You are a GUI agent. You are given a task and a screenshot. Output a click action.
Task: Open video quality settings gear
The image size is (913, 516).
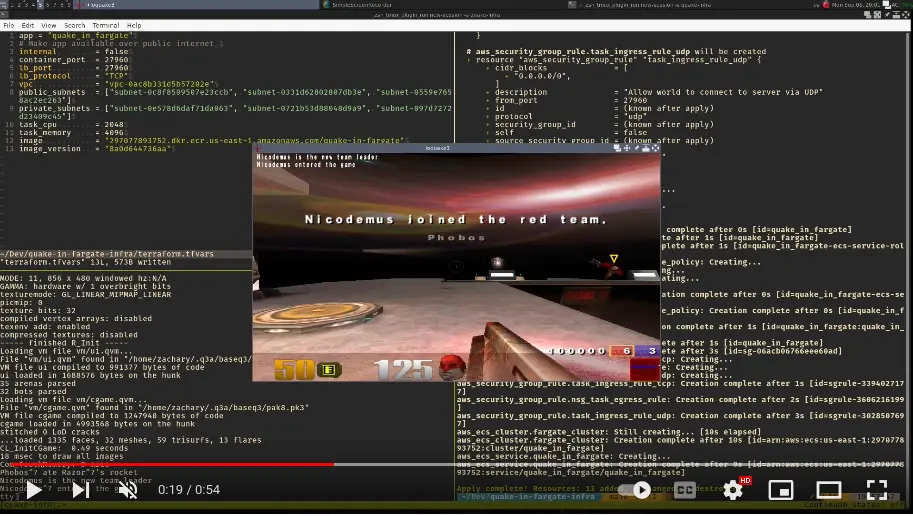point(733,490)
